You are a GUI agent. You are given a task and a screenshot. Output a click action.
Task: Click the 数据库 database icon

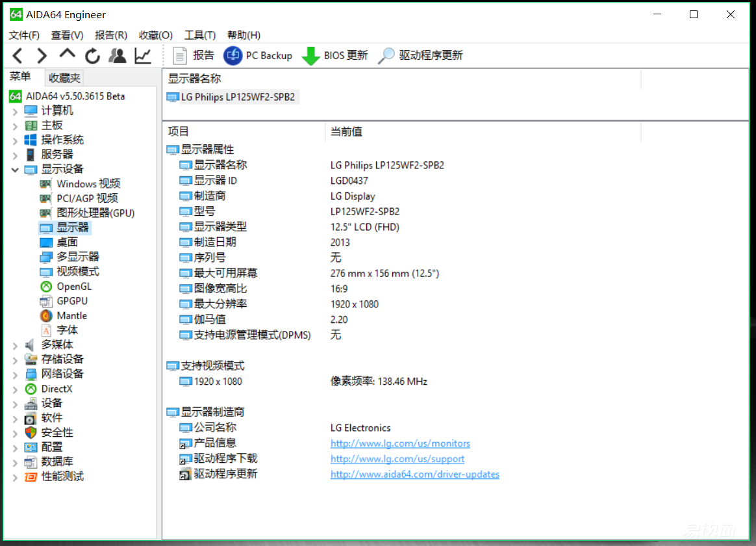[31, 462]
